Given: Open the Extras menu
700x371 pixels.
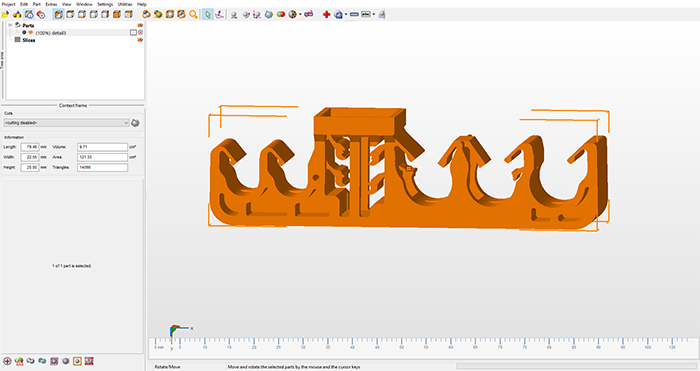Looking at the screenshot, I should (x=51, y=4).
